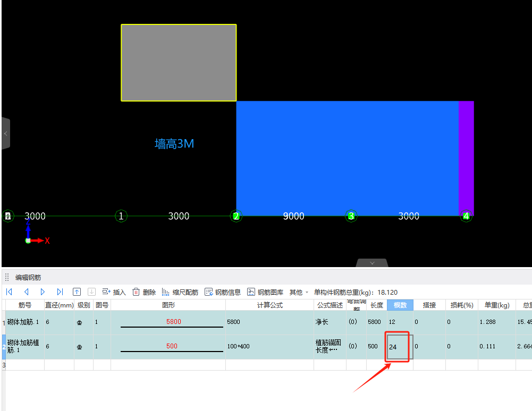Screen dimensions: 532x411
Task: Select row header number 1
Action: pos(4,322)
